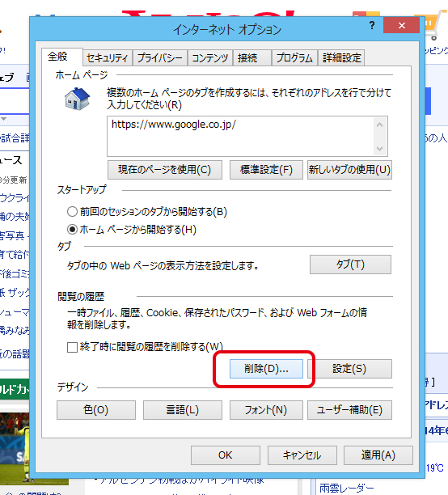Click the blue house home page icon
This screenshot has width=448, height=495.
coord(78,99)
